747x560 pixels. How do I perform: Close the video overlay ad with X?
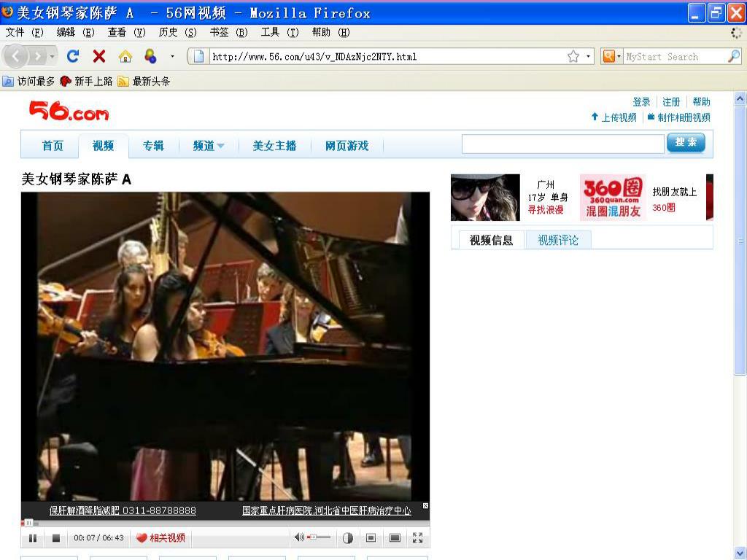click(x=425, y=506)
